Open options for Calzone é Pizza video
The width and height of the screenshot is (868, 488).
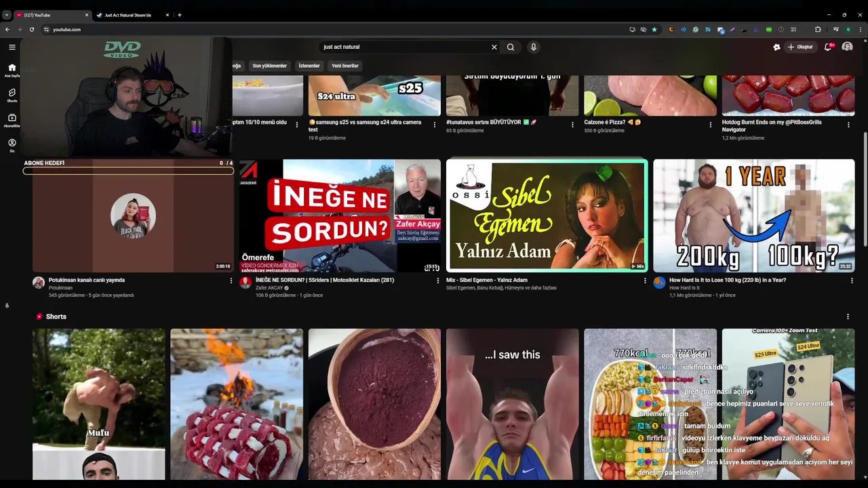click(x=711, y=125)
